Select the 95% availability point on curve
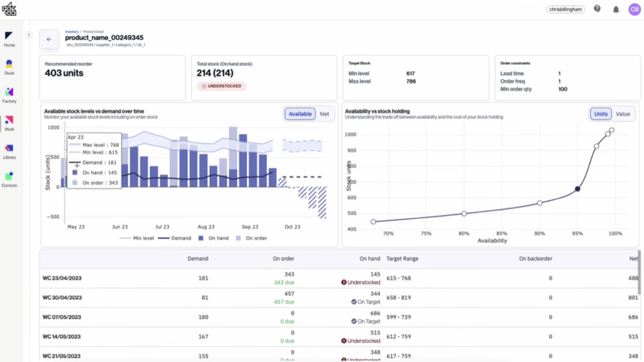Viewport: 644px width, 362px height. click(x=577, y=189)
